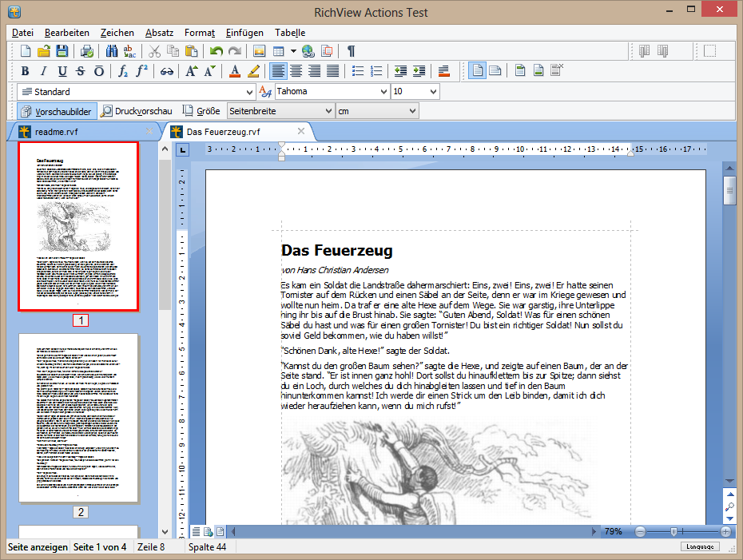Click the zoom slider handle

(x=674, y=531)
